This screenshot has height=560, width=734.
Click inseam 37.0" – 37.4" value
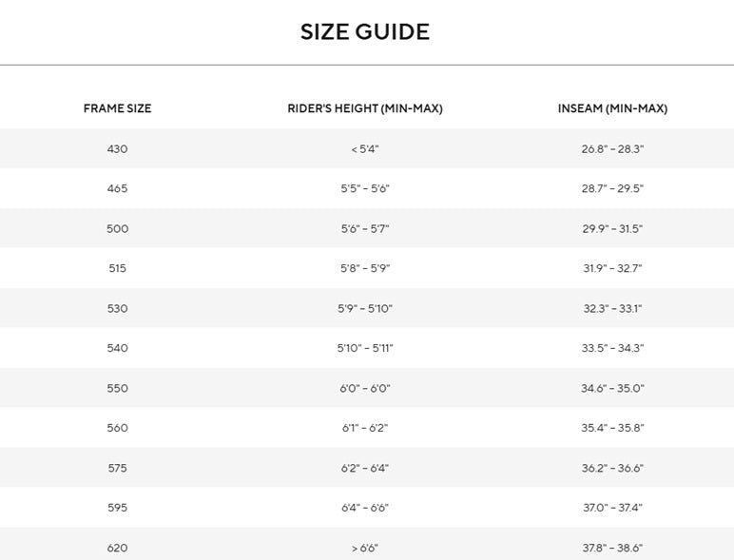pyautogui.click(x=612, y=508)
